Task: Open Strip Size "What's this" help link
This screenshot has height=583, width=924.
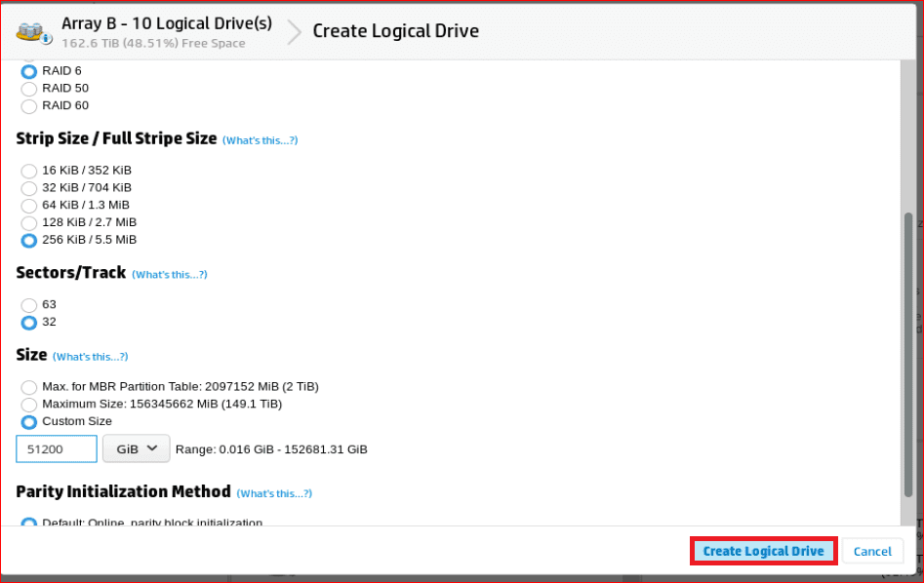Action: 260,140
